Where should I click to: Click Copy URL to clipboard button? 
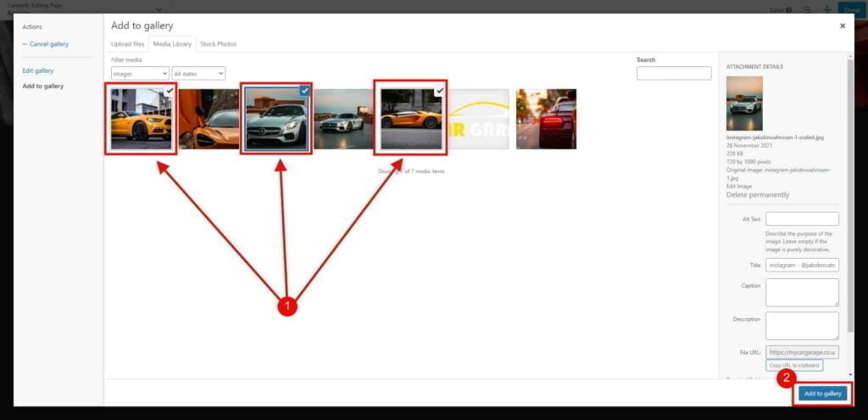pyautogui.click(x=793, y=365)
